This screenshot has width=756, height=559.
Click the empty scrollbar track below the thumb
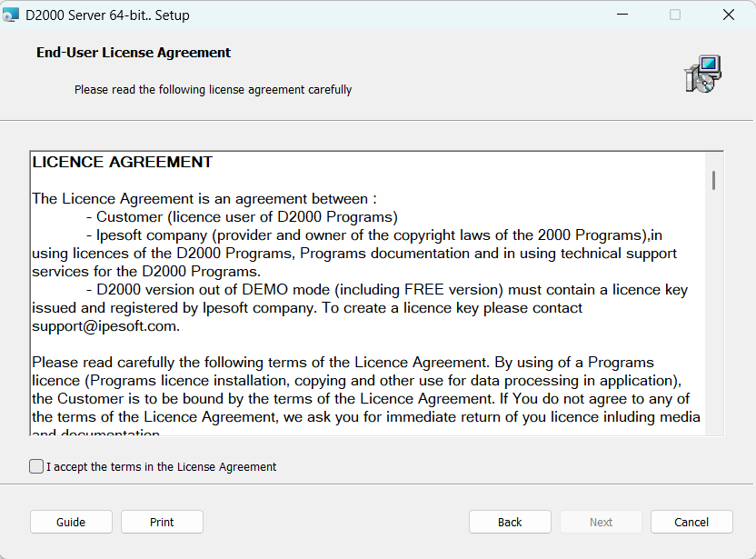coord(714,318)
